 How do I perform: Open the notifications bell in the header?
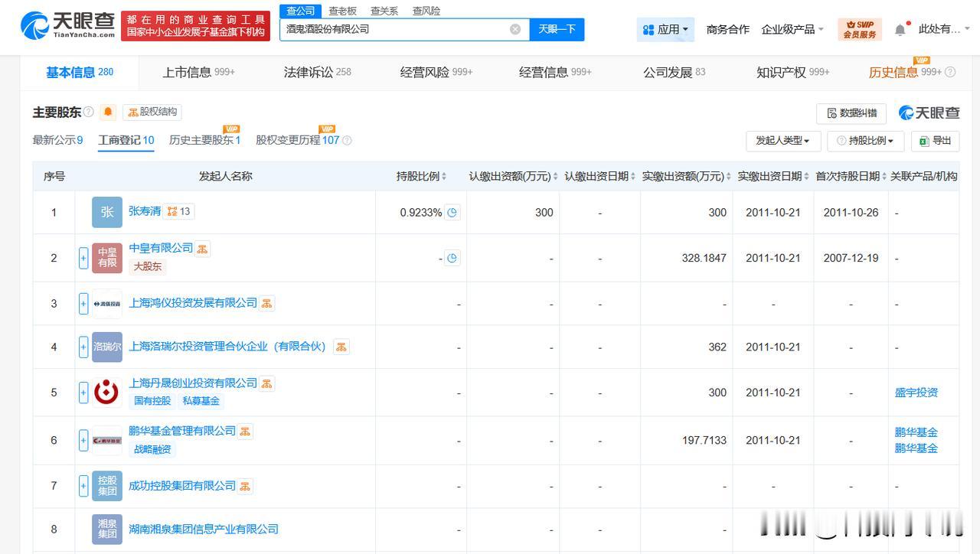(x=900, y=29)
